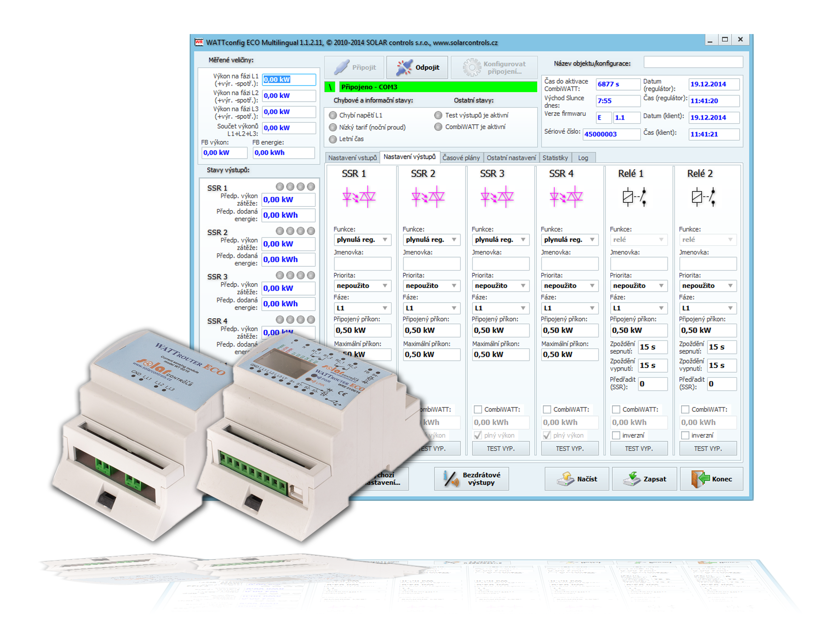Expand the SSR 2 Priorita dropdown
The image size is (828, 644).
[x=431, y=286]
